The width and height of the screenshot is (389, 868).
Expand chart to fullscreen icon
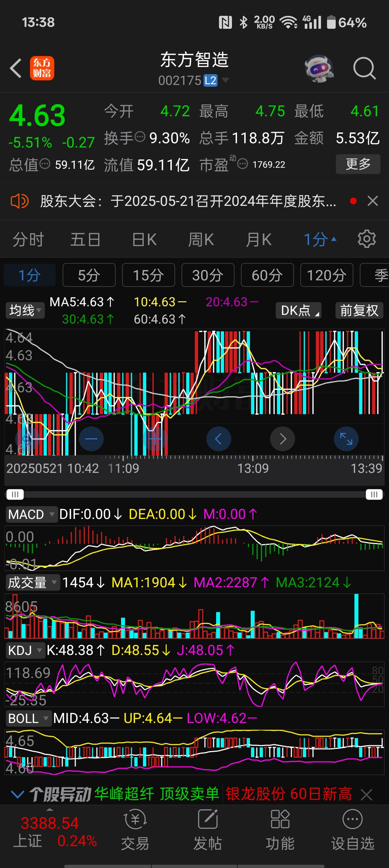346,439
